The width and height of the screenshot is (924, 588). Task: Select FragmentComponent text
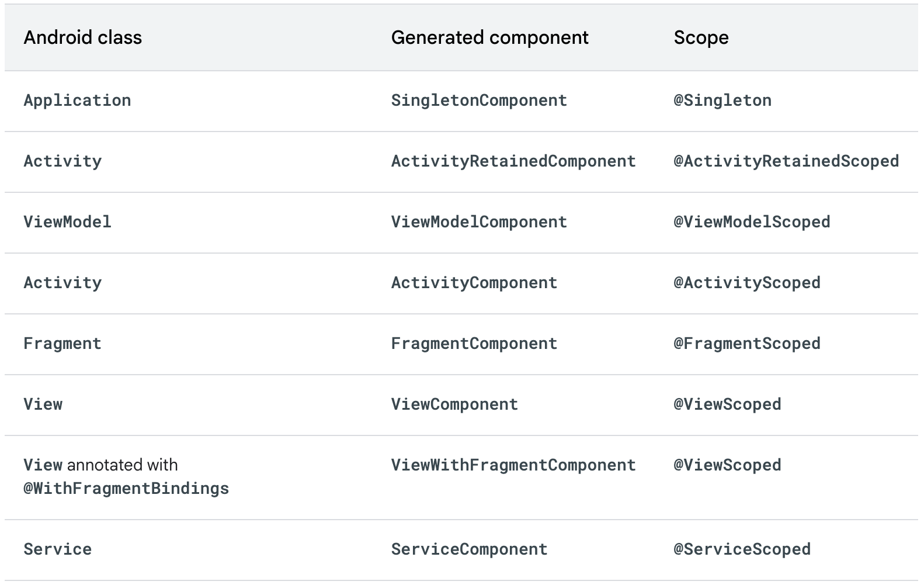[474, 344]
